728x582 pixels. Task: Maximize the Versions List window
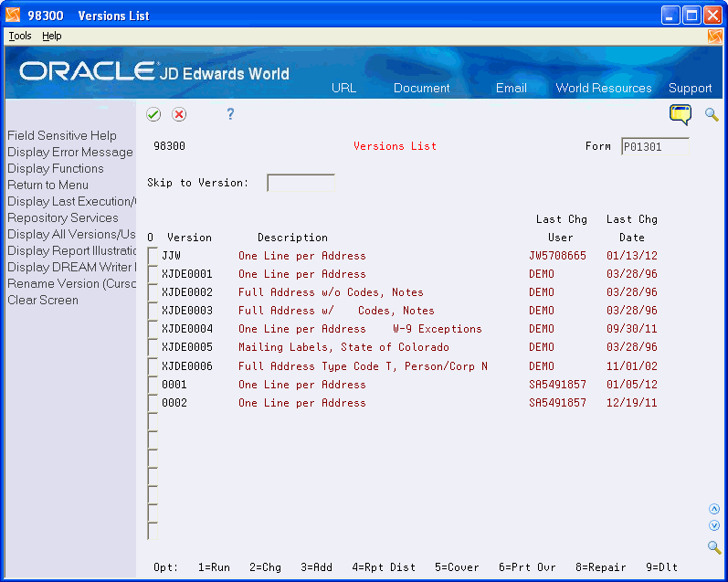pyautogui.click(x=691, y=16)
